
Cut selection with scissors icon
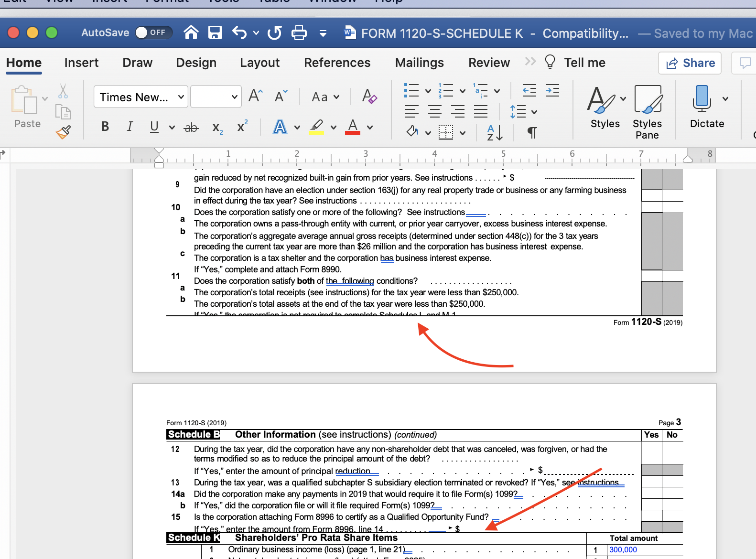tap(63, 91)
